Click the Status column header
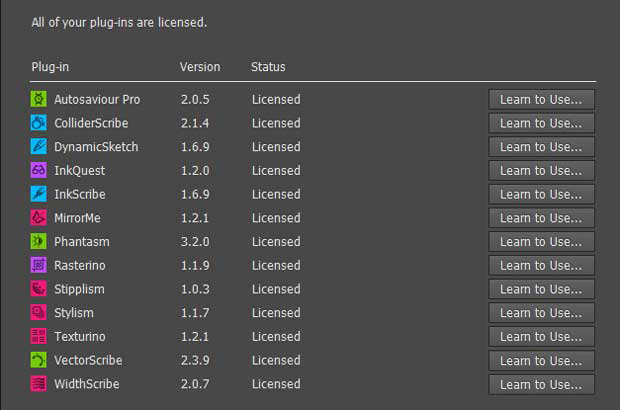Viewport: 620px width, 410px height. point(268,67)
